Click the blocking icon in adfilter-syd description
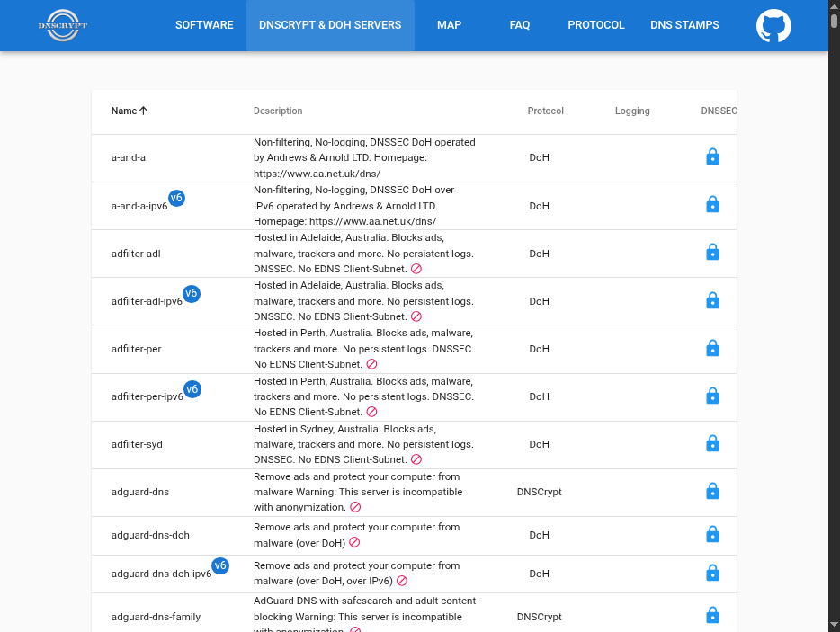 pyautogui.click(x=416, y=459)
